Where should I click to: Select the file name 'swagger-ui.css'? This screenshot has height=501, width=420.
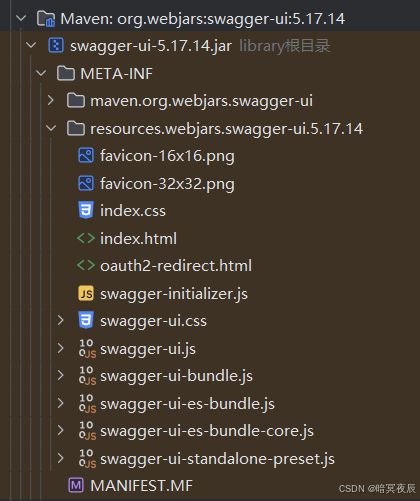click(x=153, y=321)
